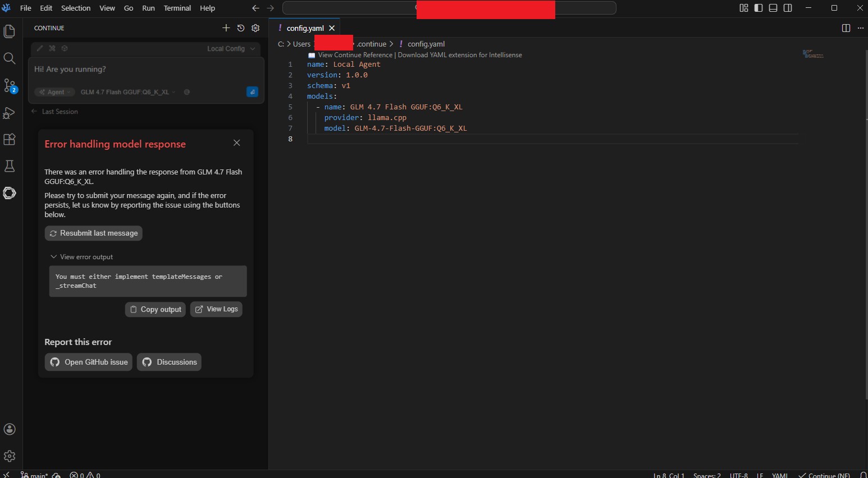868x478 pixels.
Task: Open the Testing flask view
Action: pyautogui.click(x=10, y=166)
